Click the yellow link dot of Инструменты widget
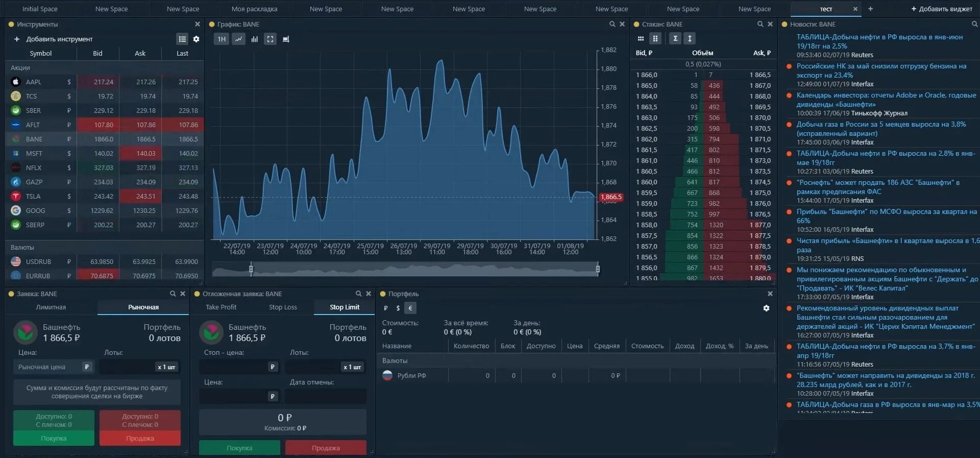The height and width of the screenshot is (458, 980). 11,24
